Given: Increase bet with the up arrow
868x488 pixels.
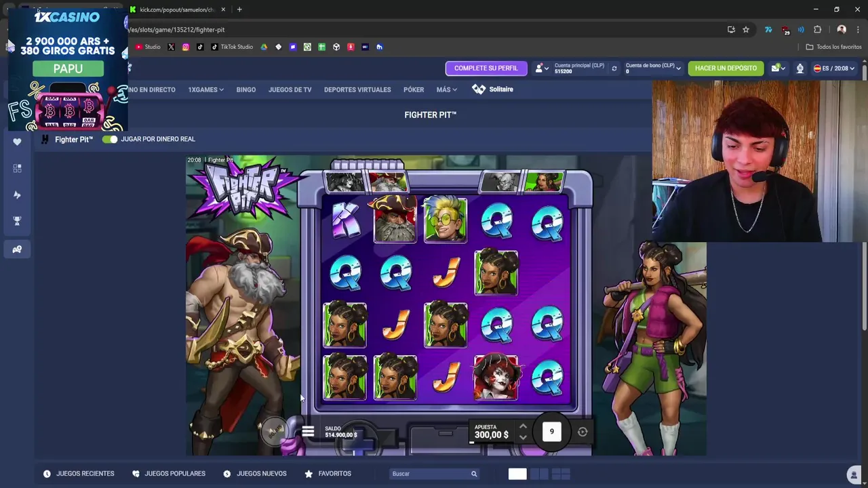Looking at the screenshot, I should (x=523, y=427).
